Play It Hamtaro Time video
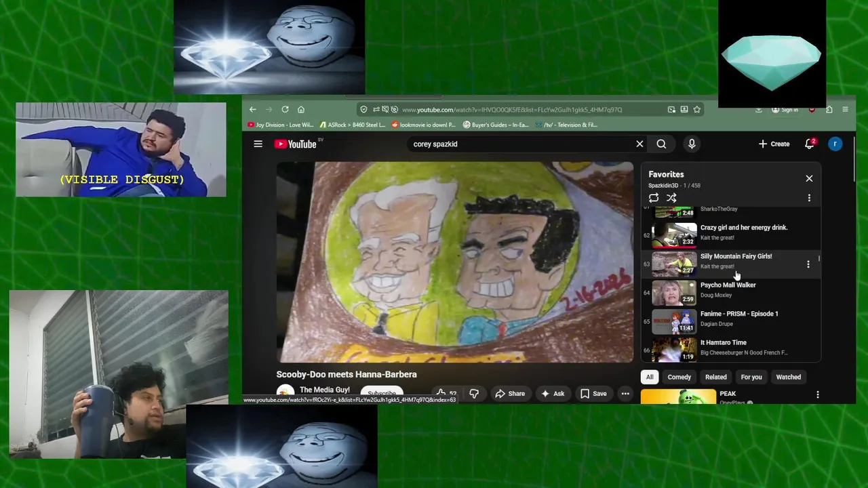 pos(723,342)
